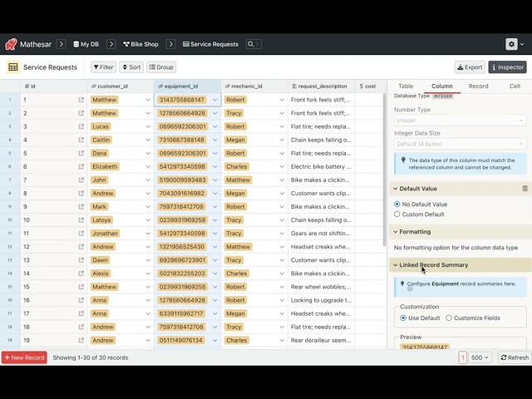Open record 16 via its external-link icon
Image resolution: width=532 pixels, height=399 pixels.
pos(81,300)
